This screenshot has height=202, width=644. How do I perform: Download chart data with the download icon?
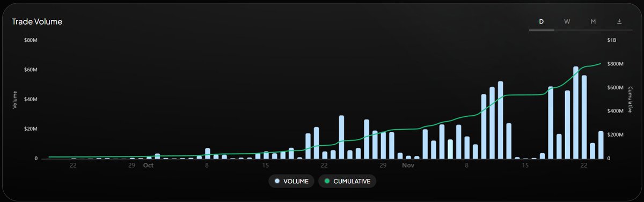(x=619, y=21)
